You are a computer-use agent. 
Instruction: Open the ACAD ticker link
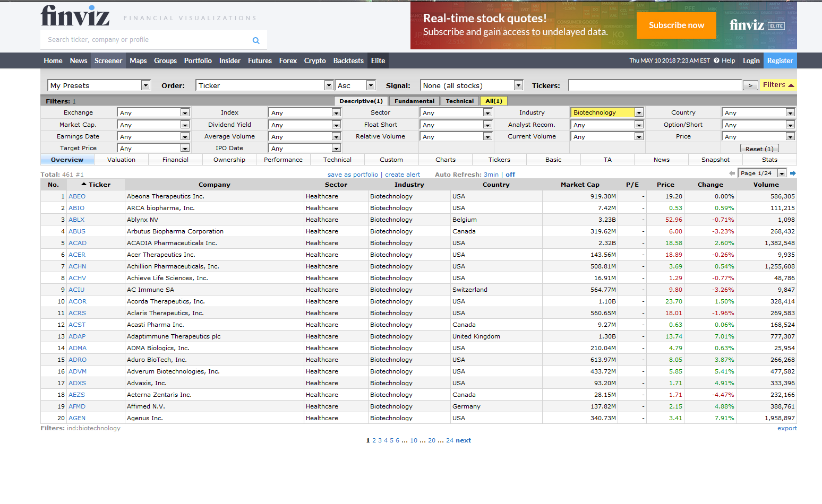point(78,243)
